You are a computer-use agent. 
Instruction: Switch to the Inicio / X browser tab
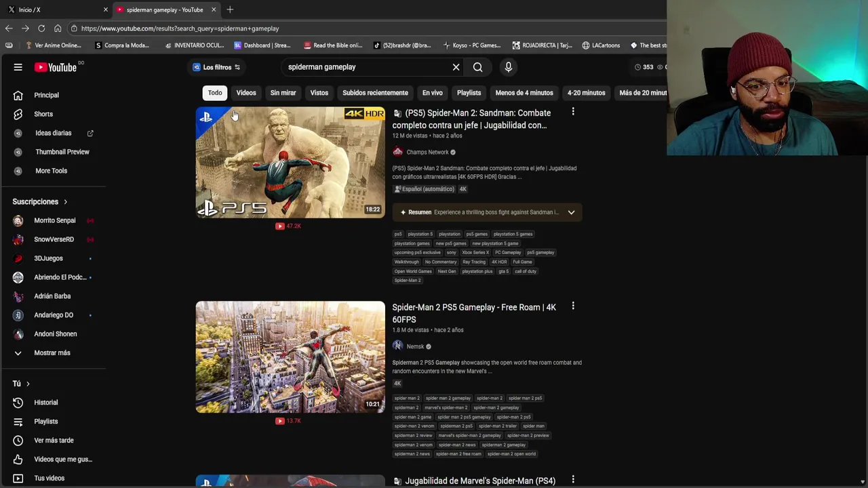pyautogui.click(x=56, y=9)
